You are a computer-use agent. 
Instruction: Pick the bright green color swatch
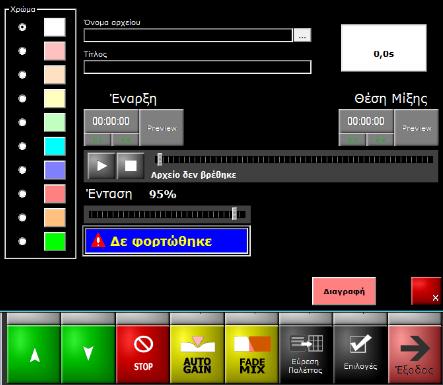(55, 241)
